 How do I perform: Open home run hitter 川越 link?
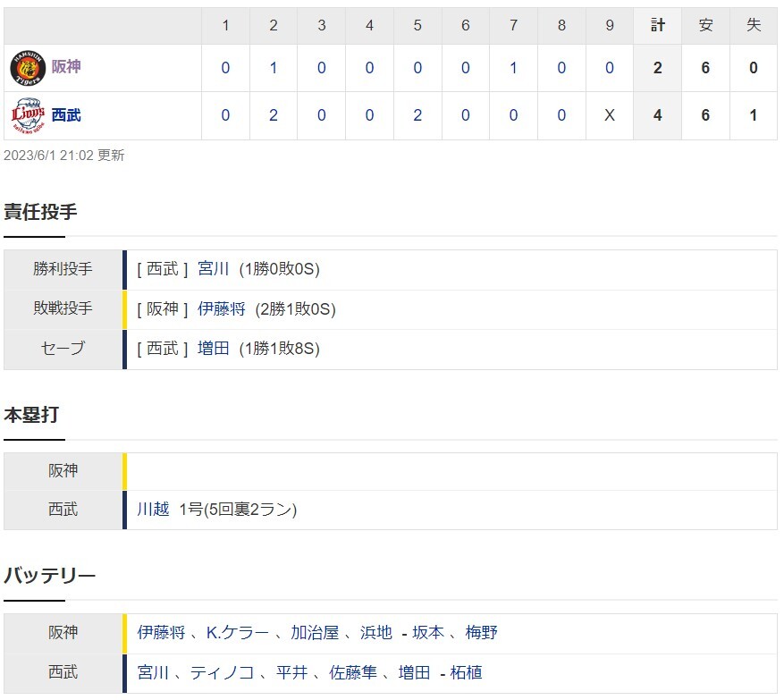click(x=153, y=509)
